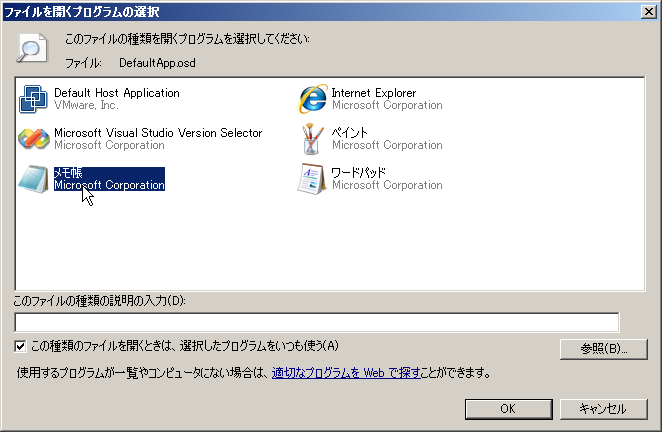Click the 'ワードパッド' program name text
The image size is (662, 432).
click(358, 173)
